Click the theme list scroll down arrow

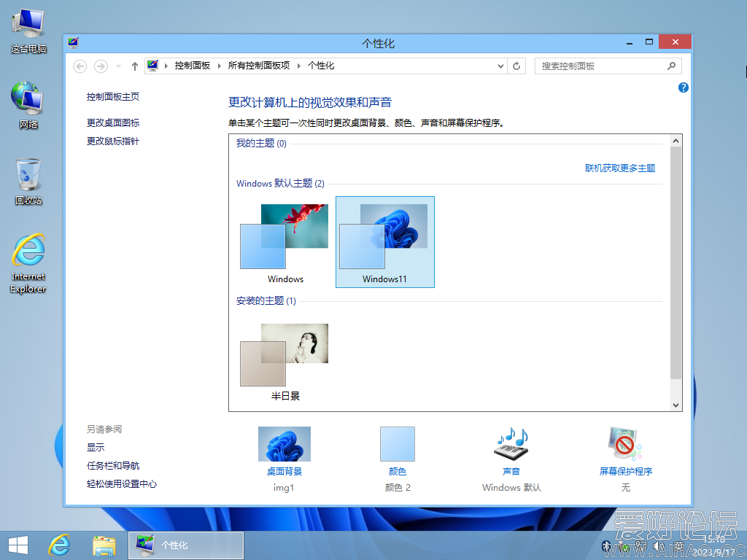(x=676, y=405)
